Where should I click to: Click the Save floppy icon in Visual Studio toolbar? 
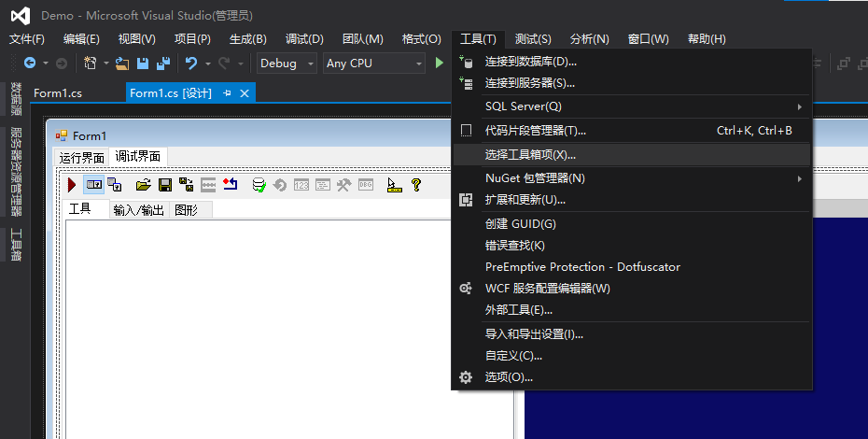point(143,64)
